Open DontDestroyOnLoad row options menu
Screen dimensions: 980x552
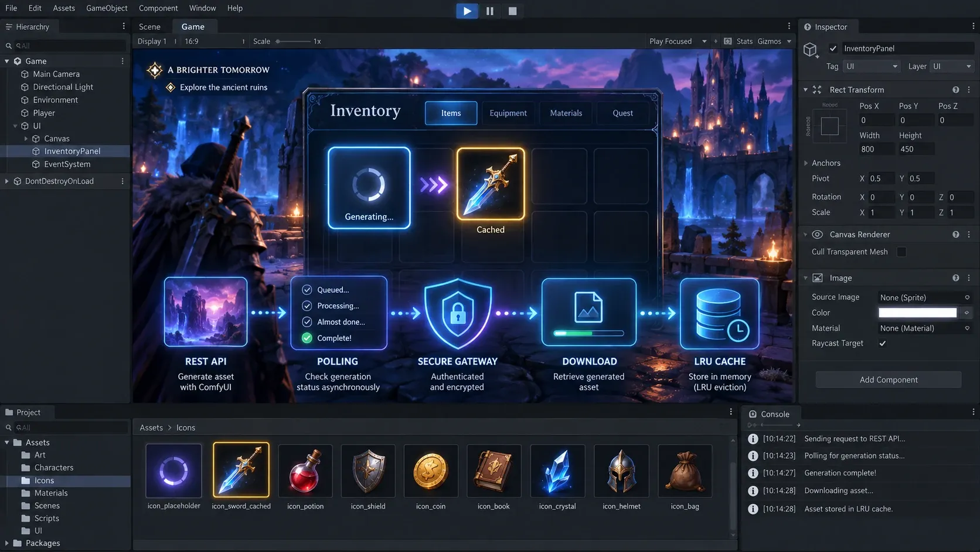(122, 181)
